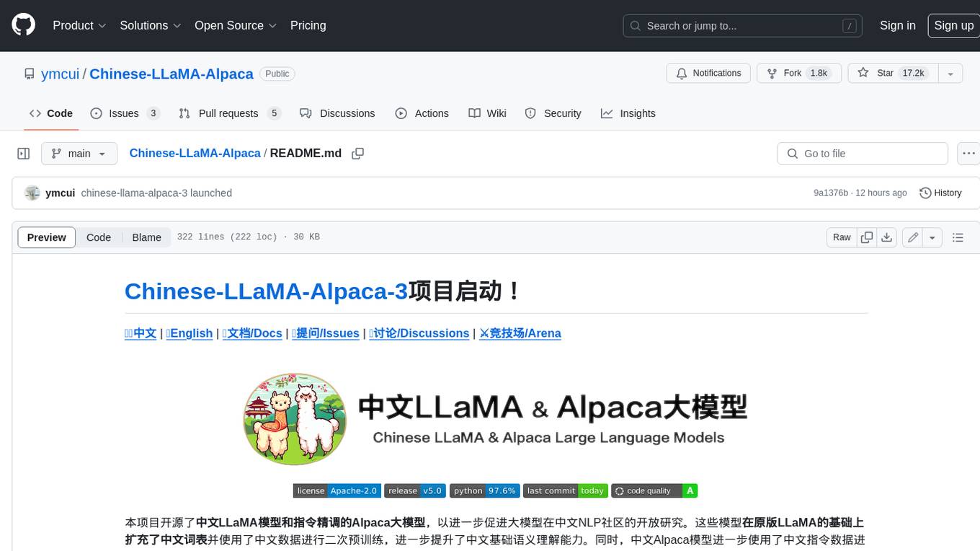Copy the README.md file path

coord(357,154)
